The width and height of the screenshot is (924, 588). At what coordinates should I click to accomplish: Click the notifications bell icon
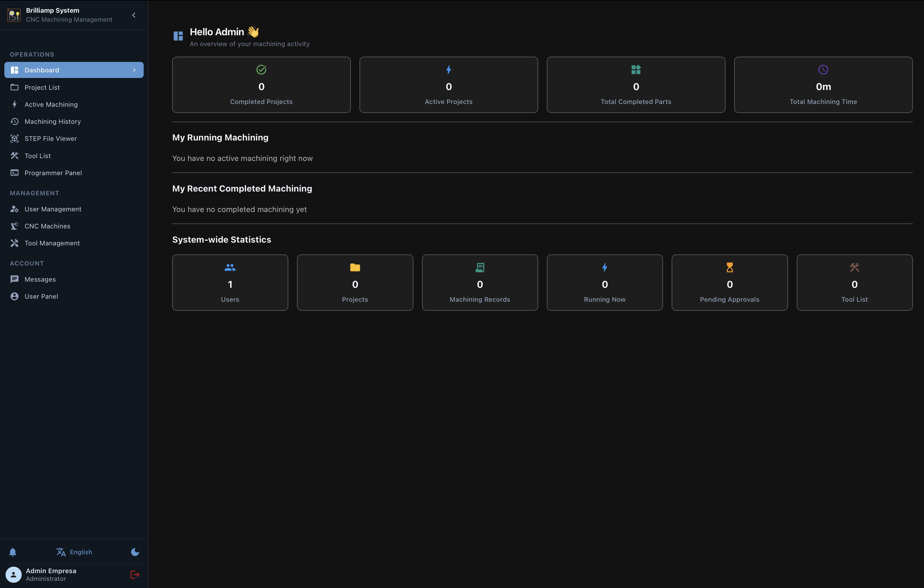[13, 551]
